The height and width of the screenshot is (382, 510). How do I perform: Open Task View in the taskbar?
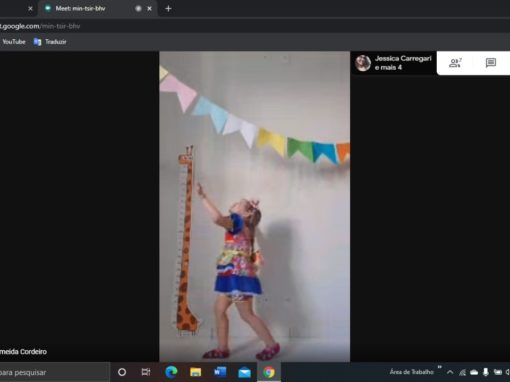tap(146, 372)
